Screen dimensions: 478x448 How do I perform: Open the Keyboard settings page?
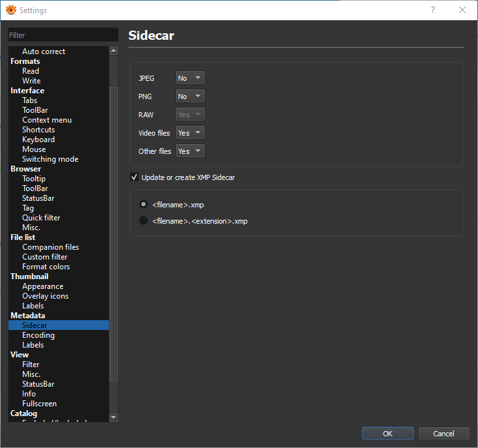(38, 140)
